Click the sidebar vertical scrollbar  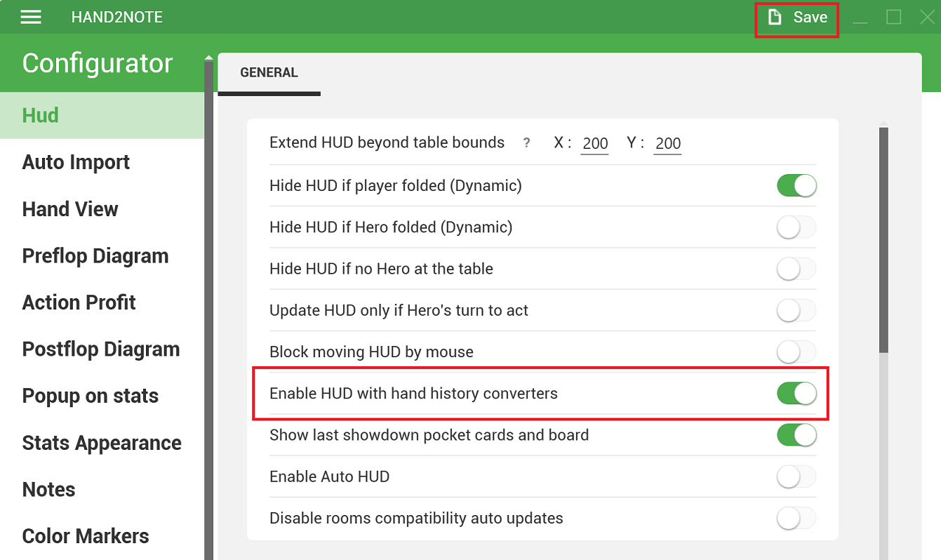208,311
